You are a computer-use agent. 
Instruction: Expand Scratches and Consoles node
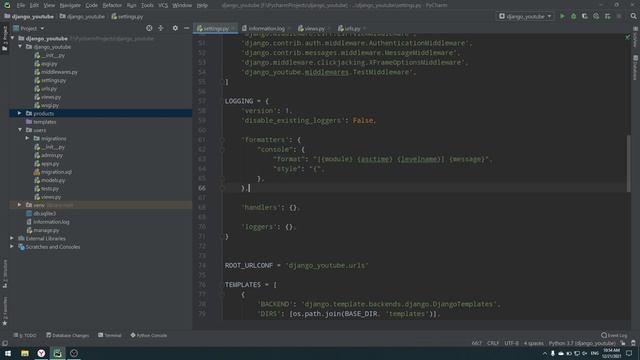12,247
